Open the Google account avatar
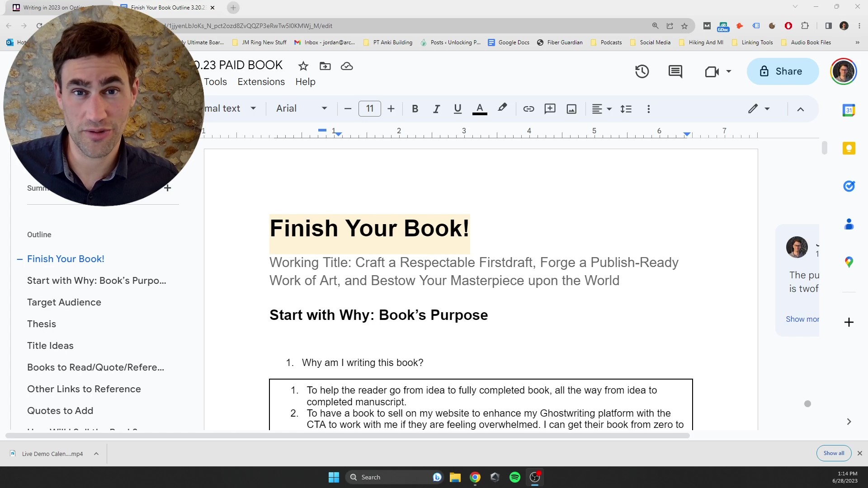 844,71
